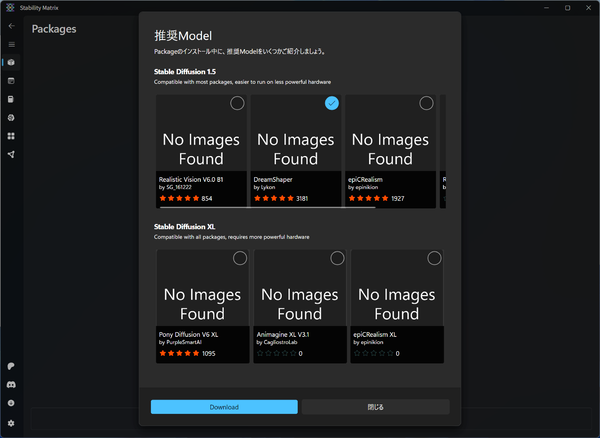
Task: Click the 'epiCRealism XL' model name
Action: click(375, 334)
